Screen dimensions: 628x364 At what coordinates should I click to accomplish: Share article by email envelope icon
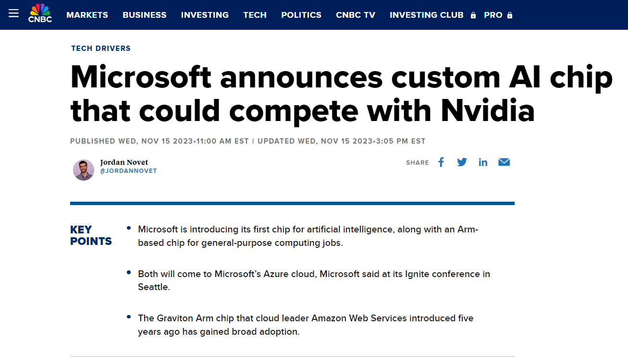[x=504, y=162]
